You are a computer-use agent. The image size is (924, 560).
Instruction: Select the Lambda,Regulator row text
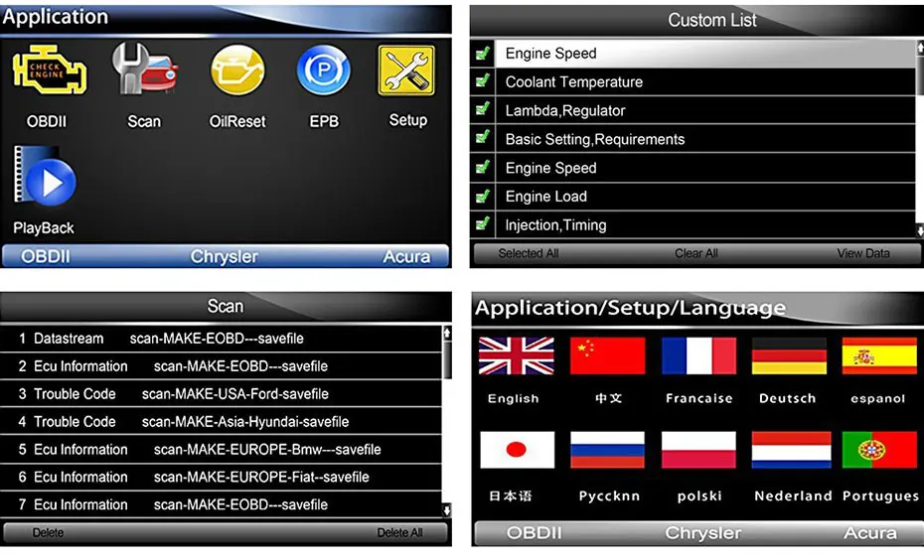coord(565,110)
